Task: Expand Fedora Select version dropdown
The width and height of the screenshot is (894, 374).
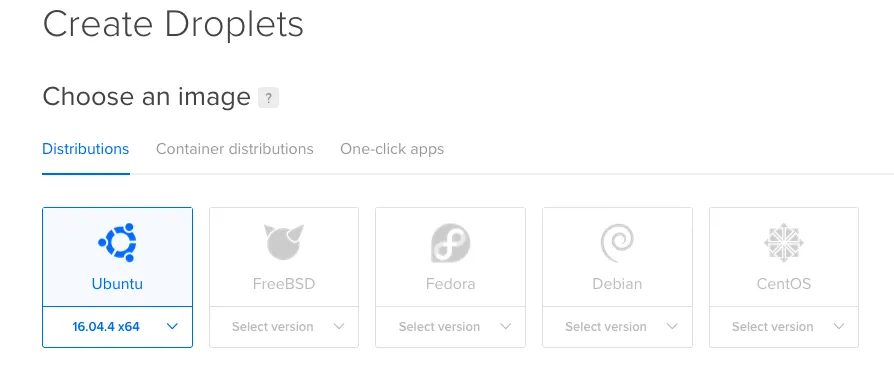Action: pyautogui.click(x=450, y=327)
